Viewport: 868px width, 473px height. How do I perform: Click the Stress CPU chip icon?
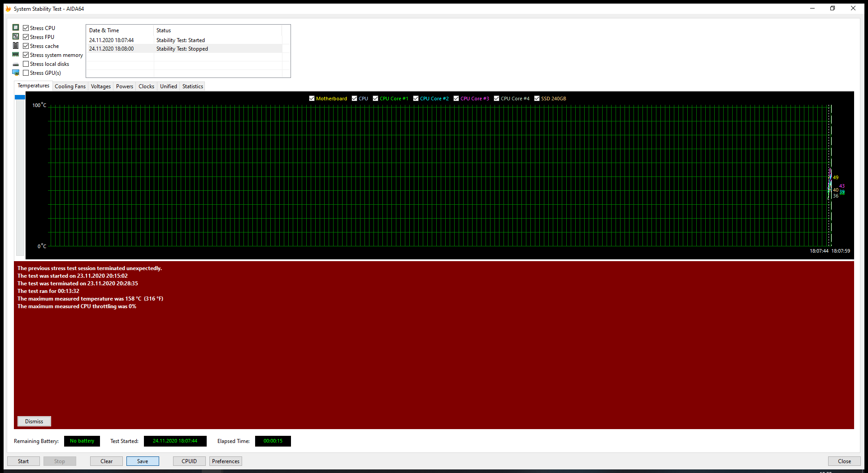click(x=16, y=28)
